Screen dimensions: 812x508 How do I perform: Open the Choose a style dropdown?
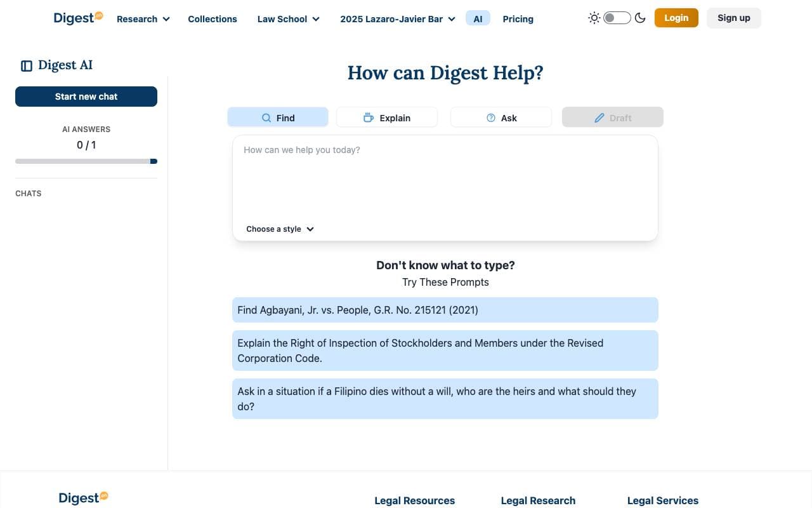(x=280, y=229)
